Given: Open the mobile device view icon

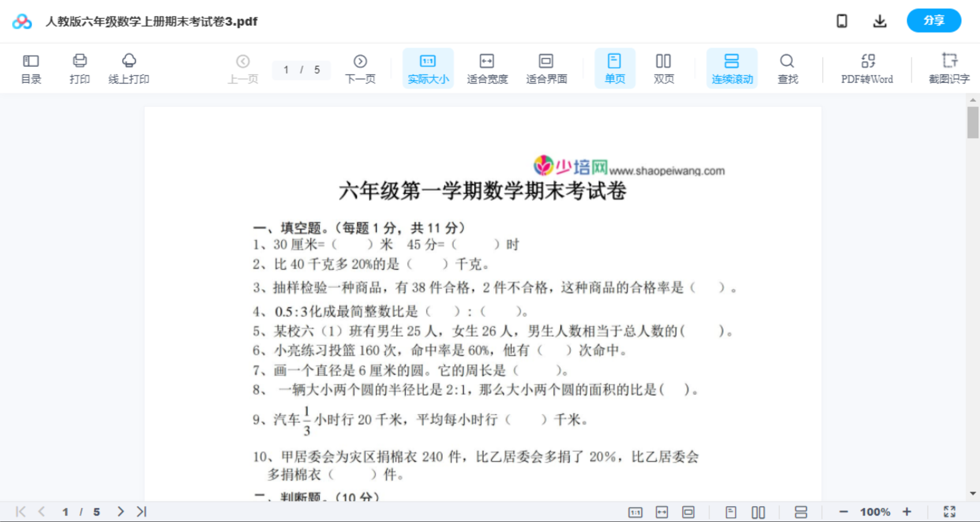Looking at the screenshot, I should pos(842,20).
